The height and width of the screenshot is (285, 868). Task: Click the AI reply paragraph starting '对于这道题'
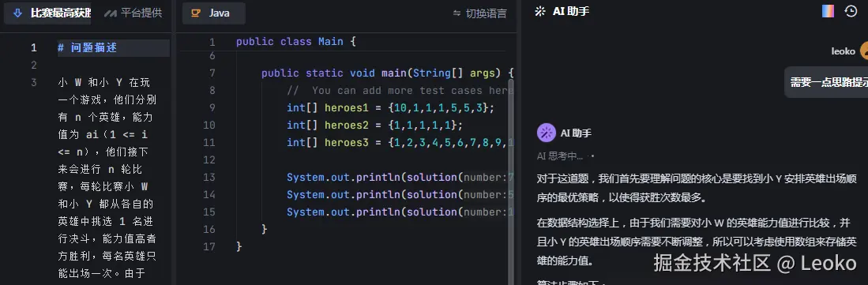click(697, 188)
